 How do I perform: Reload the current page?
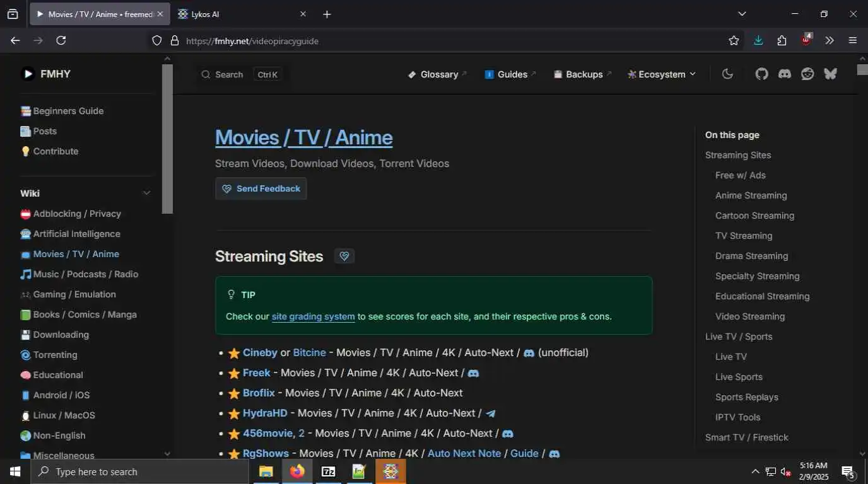[x=61, y=40]
